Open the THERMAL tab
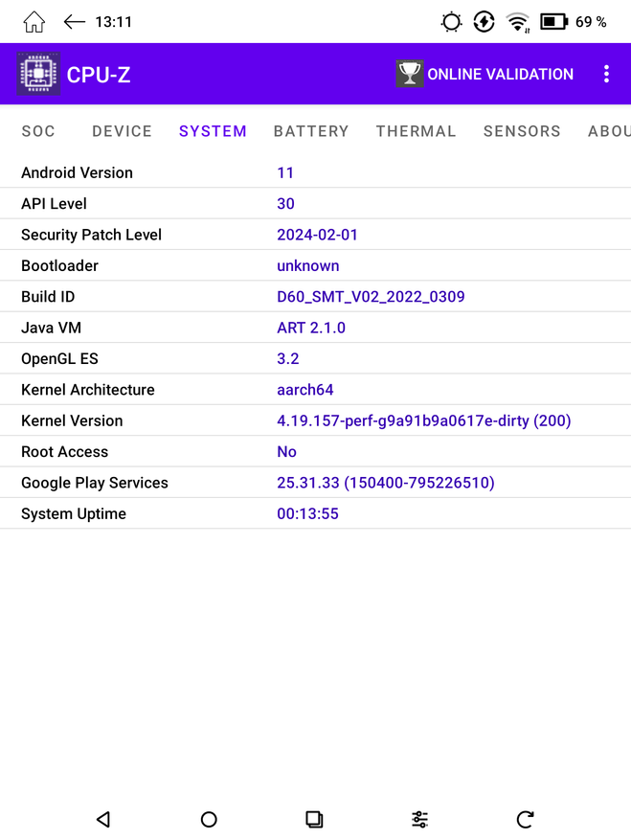The image size is (631, 840). 416,131
